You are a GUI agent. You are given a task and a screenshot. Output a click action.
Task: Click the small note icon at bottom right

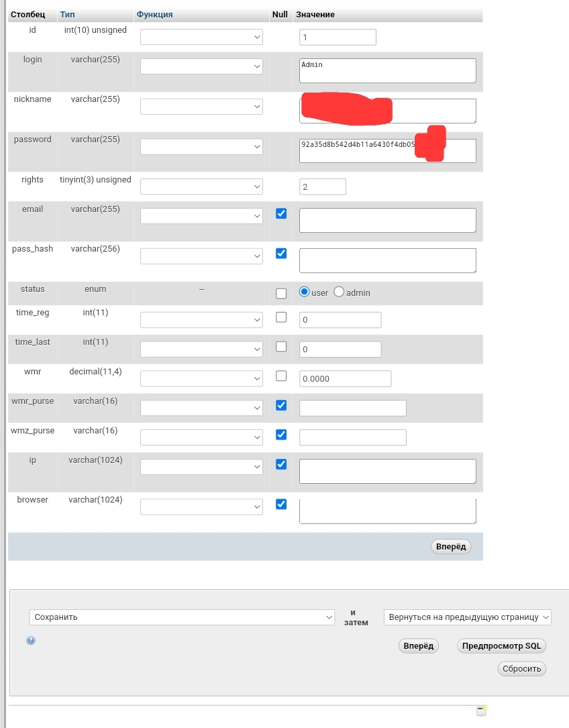coord(481,711)
